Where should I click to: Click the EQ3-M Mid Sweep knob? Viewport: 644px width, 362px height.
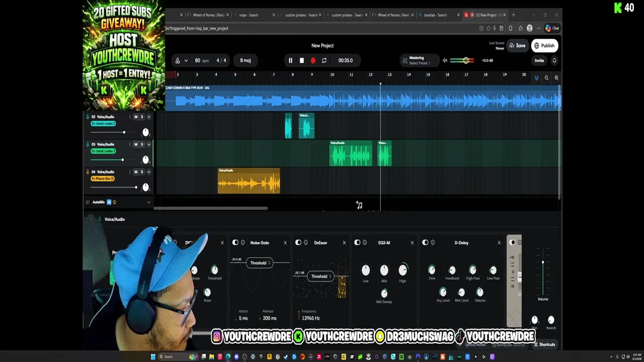pyautogui.click(x=384, y=293)
